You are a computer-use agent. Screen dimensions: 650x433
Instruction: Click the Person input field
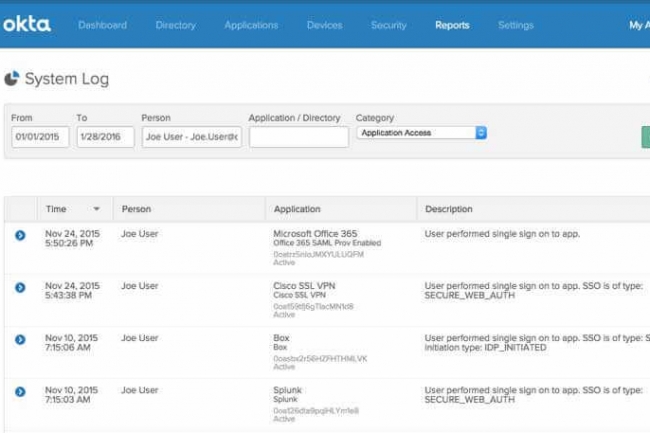tap(190, 138)
